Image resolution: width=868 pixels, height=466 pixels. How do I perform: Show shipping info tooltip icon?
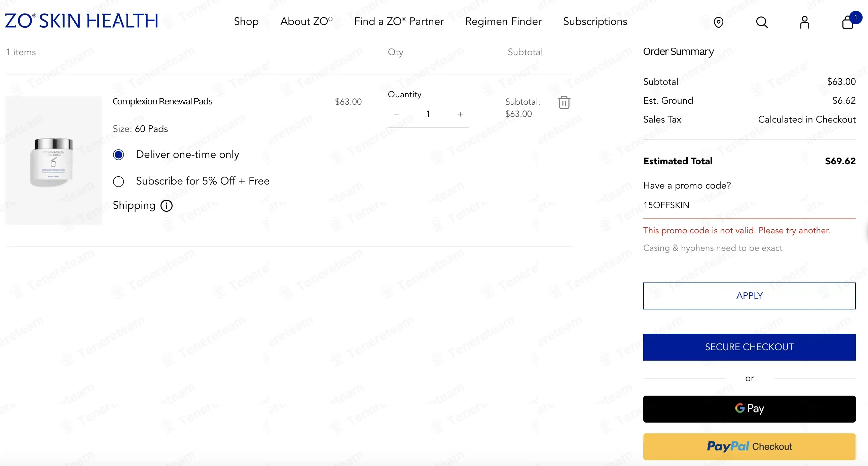[x=167, y=206]
